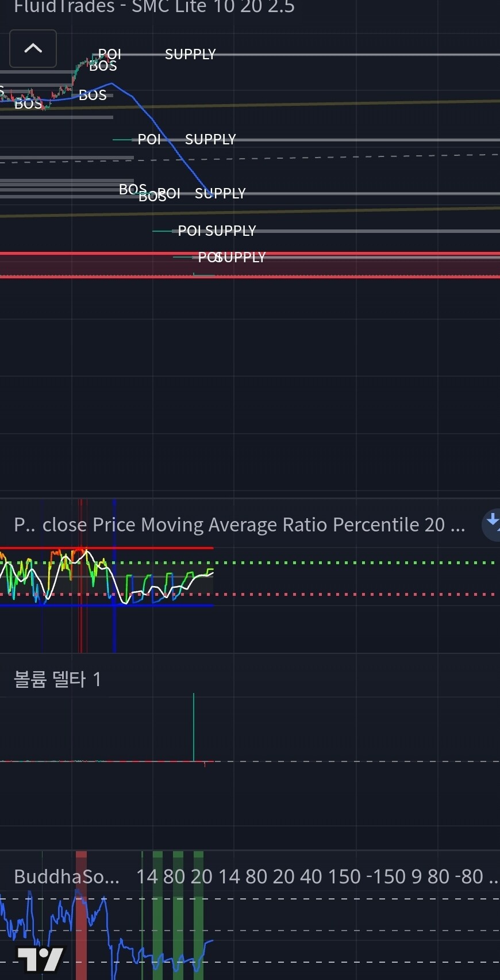
Task: Tap the blue down-arrow icon beside Percentile legend
Action: click(x=491, y=524)
